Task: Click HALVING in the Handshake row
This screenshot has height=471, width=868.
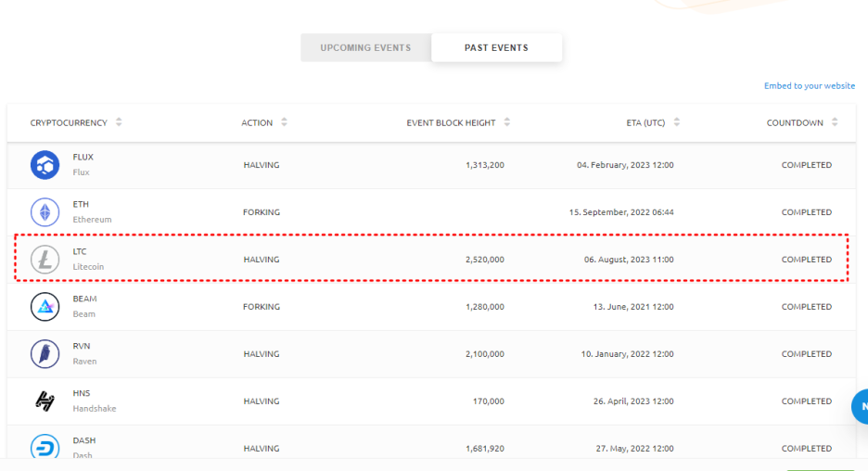Action: [x=262, y=401]
